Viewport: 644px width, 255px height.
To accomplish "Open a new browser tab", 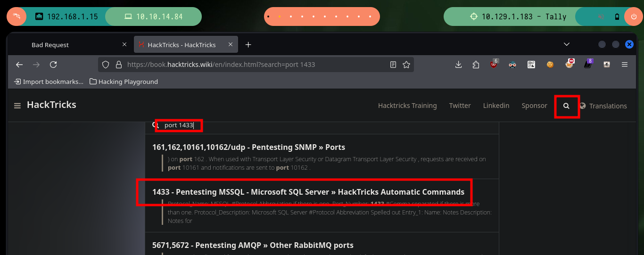I will pos(248,45).
